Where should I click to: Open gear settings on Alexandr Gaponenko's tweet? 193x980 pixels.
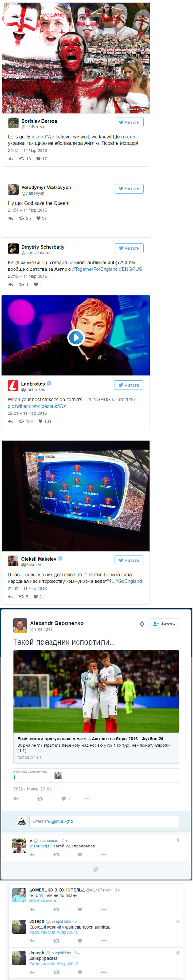point(142,624)
